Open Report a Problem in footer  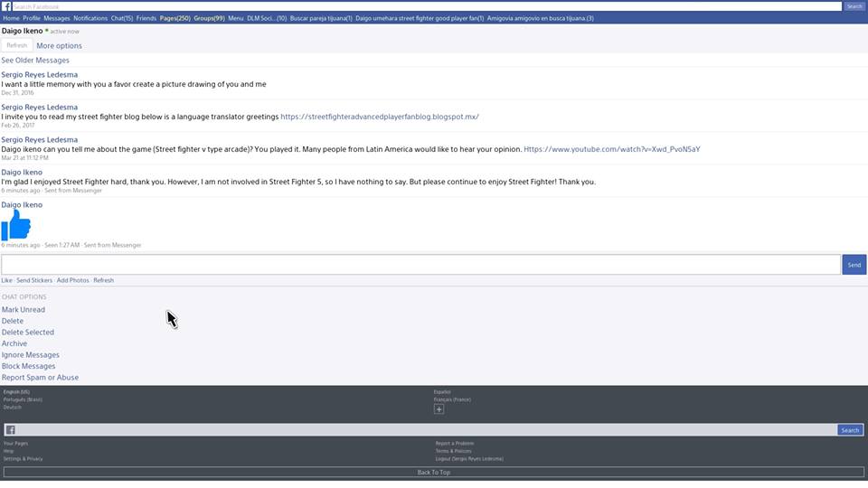(x=455, y=444)
